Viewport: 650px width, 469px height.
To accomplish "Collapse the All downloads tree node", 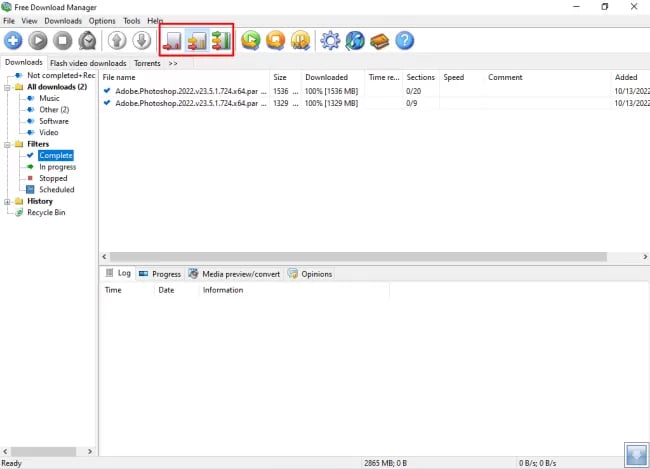I will pos(7,87).
